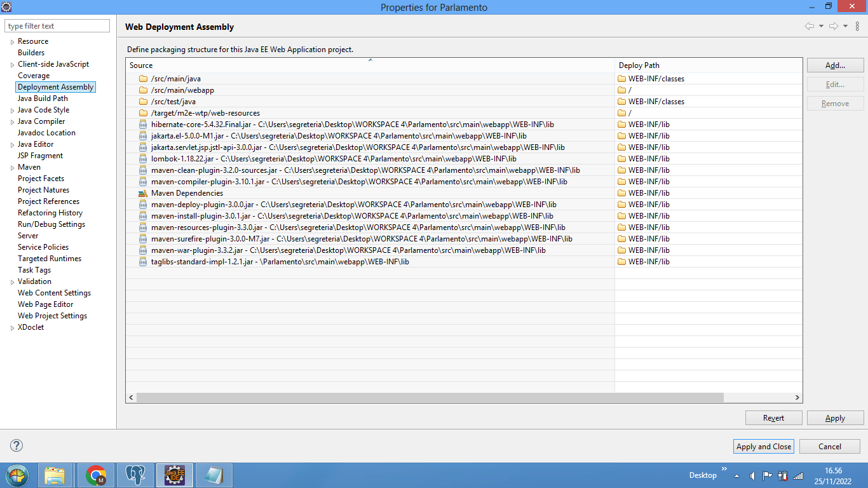Expand the Java Compiler node

(x=12, y=122)
